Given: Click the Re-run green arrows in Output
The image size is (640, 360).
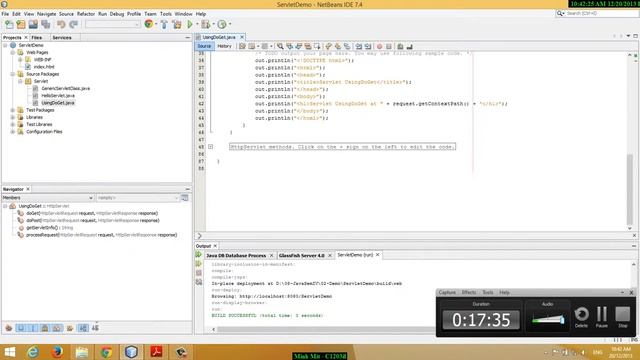Looking at the screenshot, I should 199,255.
